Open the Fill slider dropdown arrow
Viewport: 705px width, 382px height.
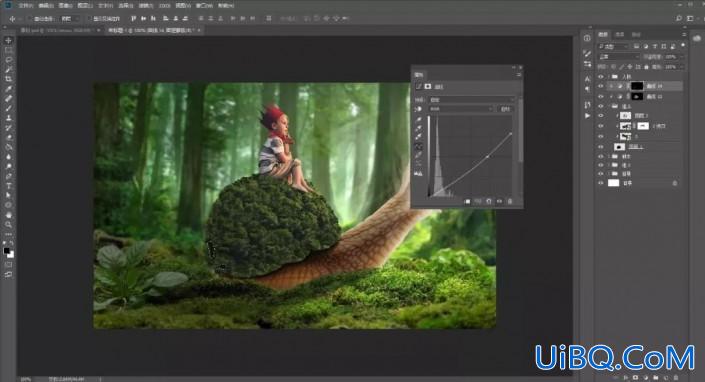[681, 67]
